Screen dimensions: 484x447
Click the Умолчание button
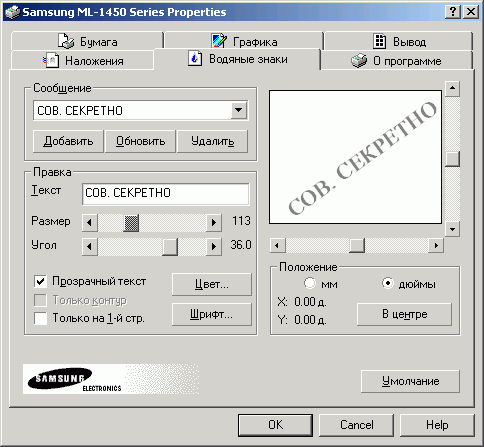click(x=410, y=381)
